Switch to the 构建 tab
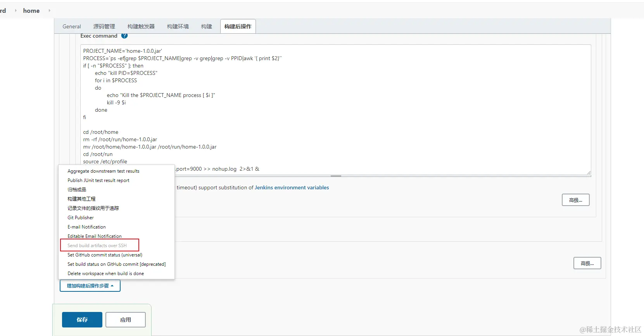This screenshot has height=336, width=644. click(x=207, y=26)
